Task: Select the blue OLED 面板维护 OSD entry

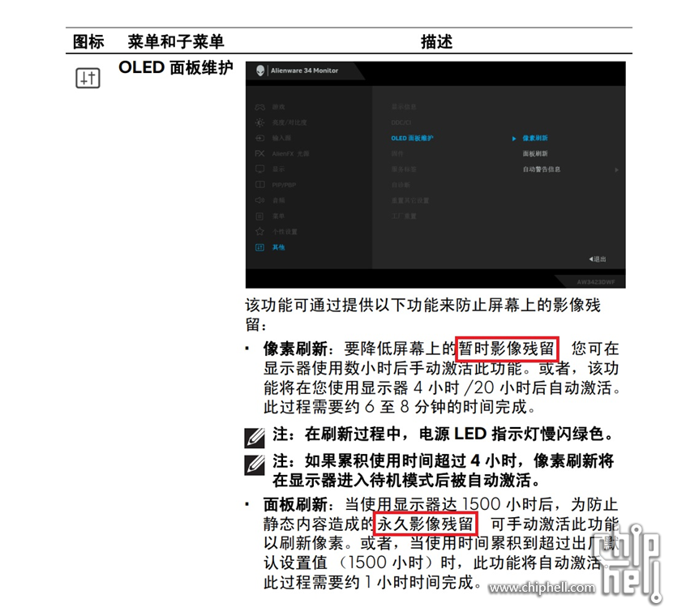Action: click(x=412, y=138)
